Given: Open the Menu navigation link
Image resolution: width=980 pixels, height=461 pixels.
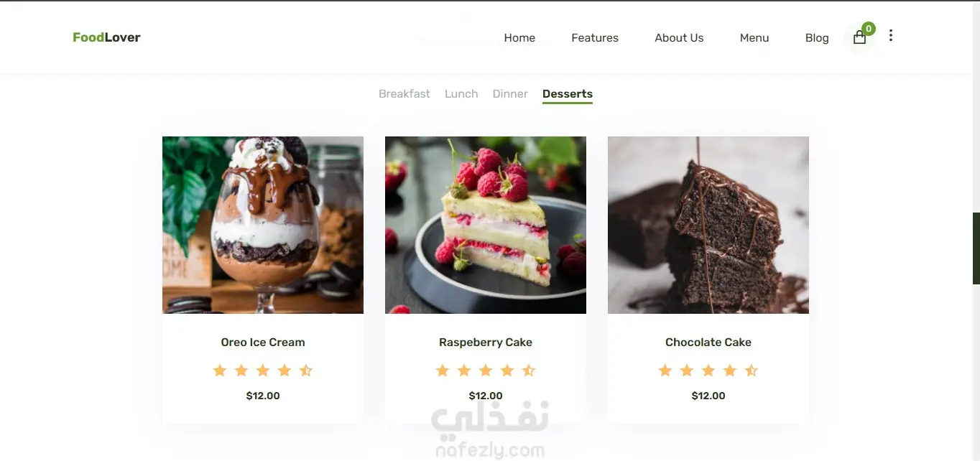Looking at the screenshot, I should pos(754,38).
